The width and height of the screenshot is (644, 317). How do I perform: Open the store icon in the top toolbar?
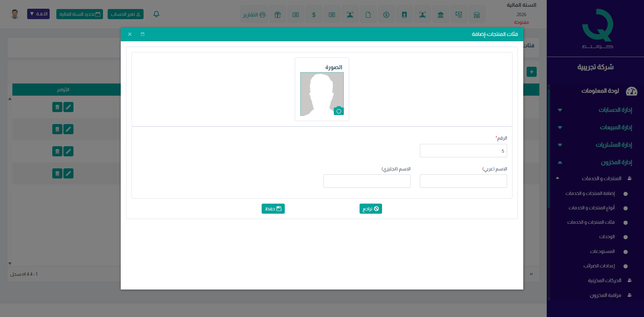477,15
